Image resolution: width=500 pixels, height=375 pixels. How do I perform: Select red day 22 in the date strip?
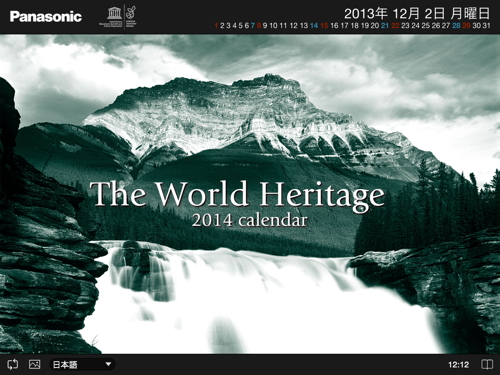[395, 25]
